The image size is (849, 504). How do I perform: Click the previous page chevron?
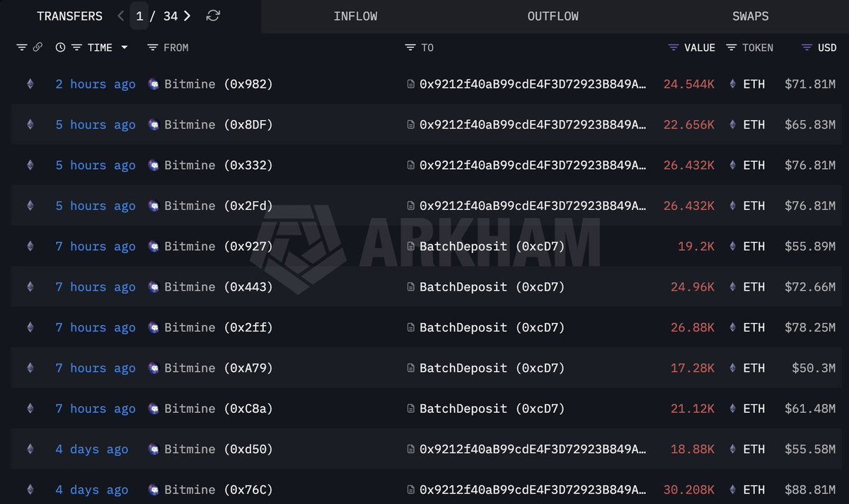click(120, 16)
